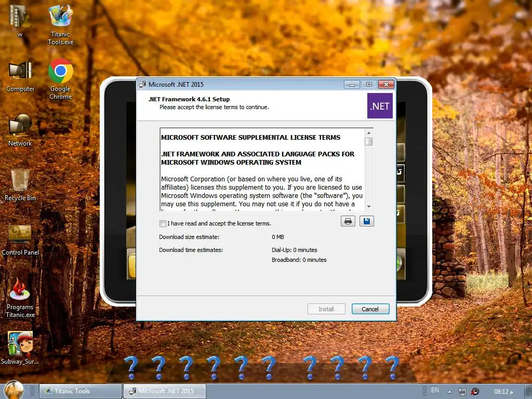
Task: Click 'MICROSOFT SOFTWARE SUPPLEMENTAL LICENSE TERMS' heading
Action: (251, 137)
